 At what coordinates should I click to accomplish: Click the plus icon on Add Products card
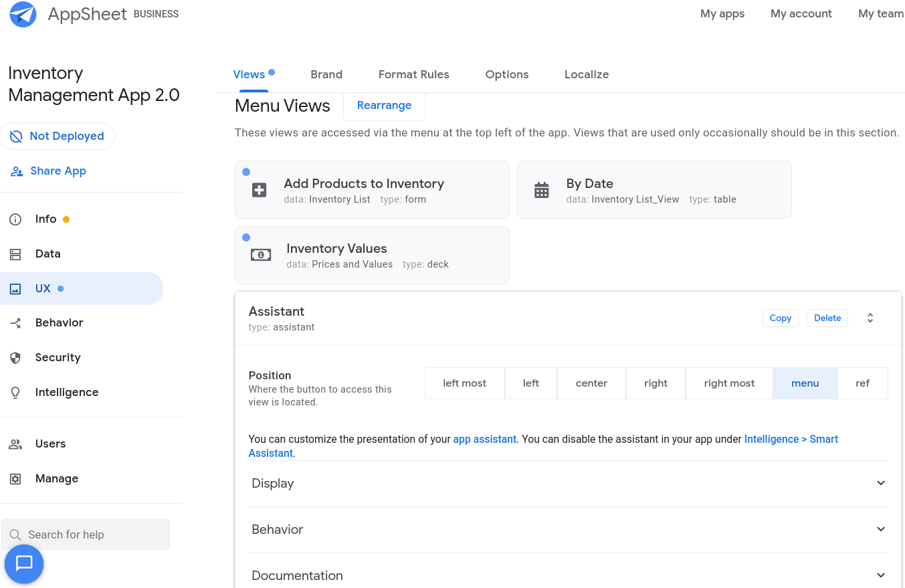[x=260, y=190]
